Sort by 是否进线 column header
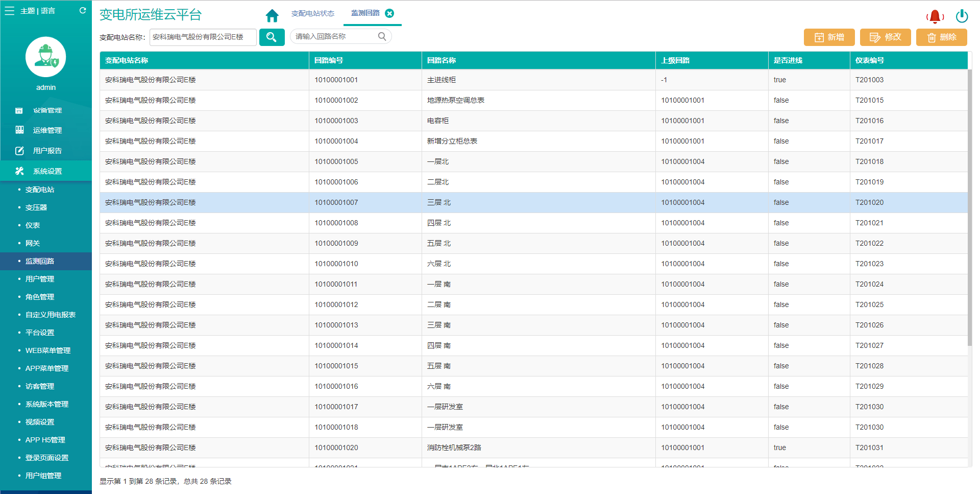Screen dimensions: 980x494 [x=809, y=60]
